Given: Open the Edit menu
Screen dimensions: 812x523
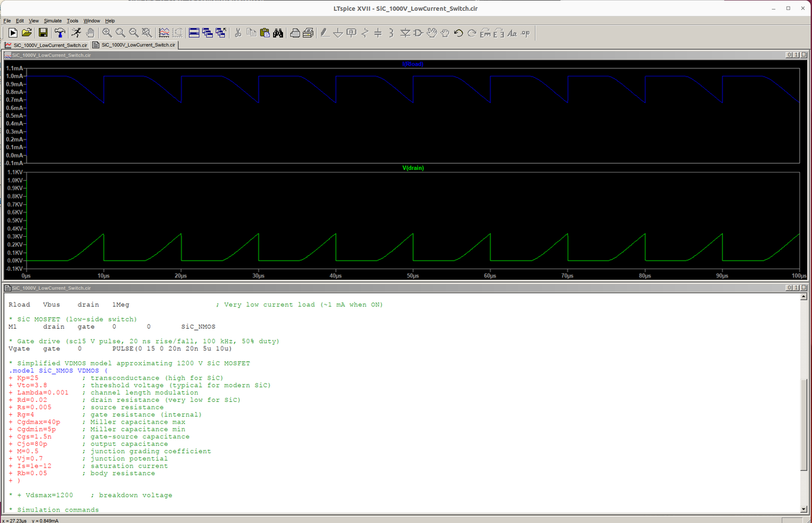Looking at the screenshot, I should tap(20, 21).
